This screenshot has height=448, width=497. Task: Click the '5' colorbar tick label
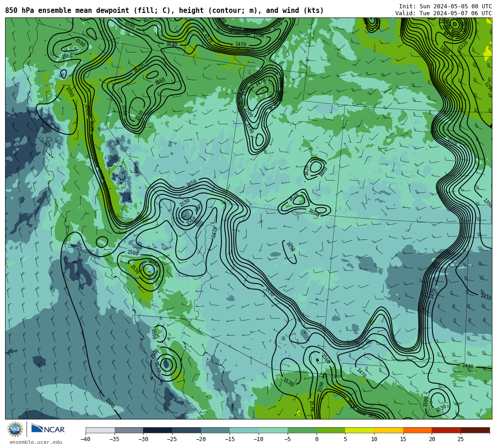(346, 439)
